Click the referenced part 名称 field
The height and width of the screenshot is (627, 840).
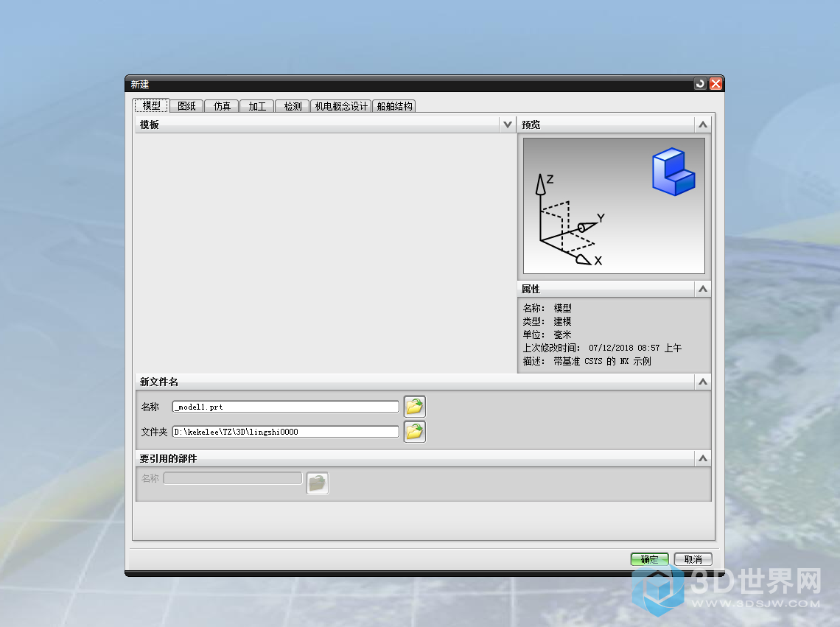pos(233,478)
